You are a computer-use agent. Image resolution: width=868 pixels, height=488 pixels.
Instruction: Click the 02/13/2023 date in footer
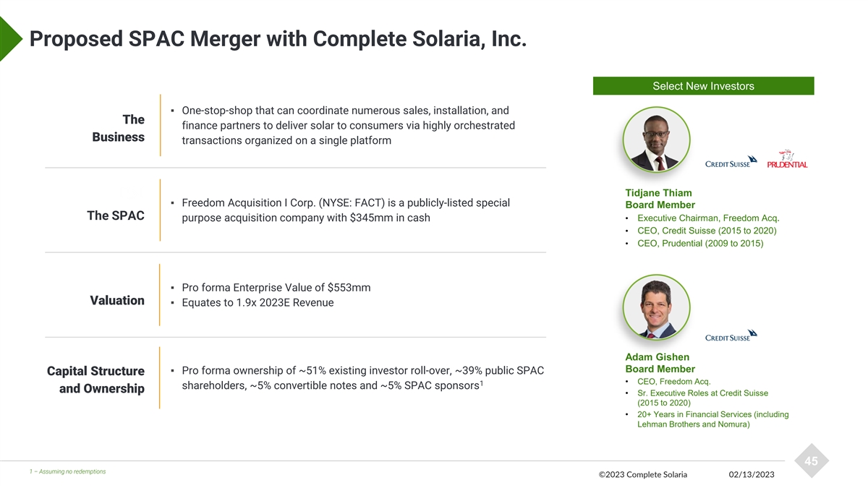point(751,474)
